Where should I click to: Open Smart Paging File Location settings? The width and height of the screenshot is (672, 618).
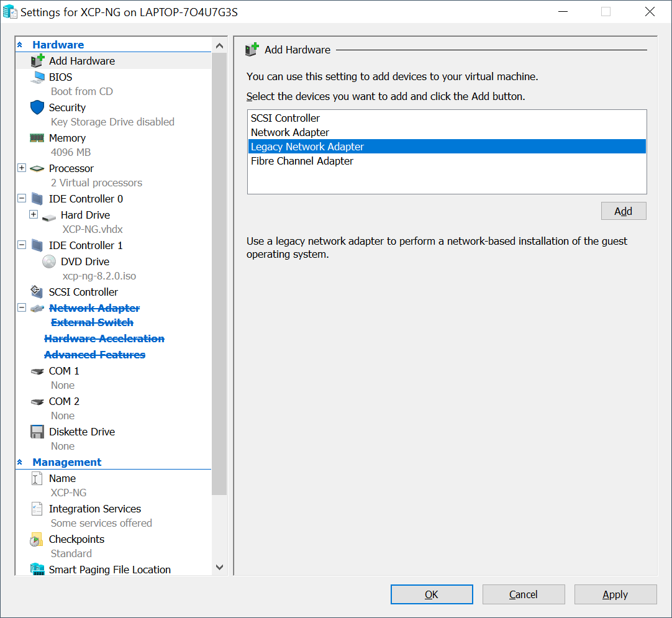(x=109, y=570)
